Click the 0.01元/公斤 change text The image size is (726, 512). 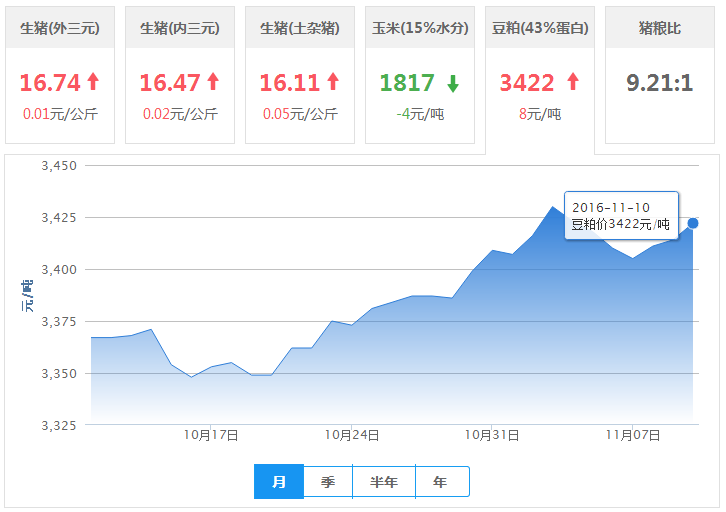(x=60, y=114)
